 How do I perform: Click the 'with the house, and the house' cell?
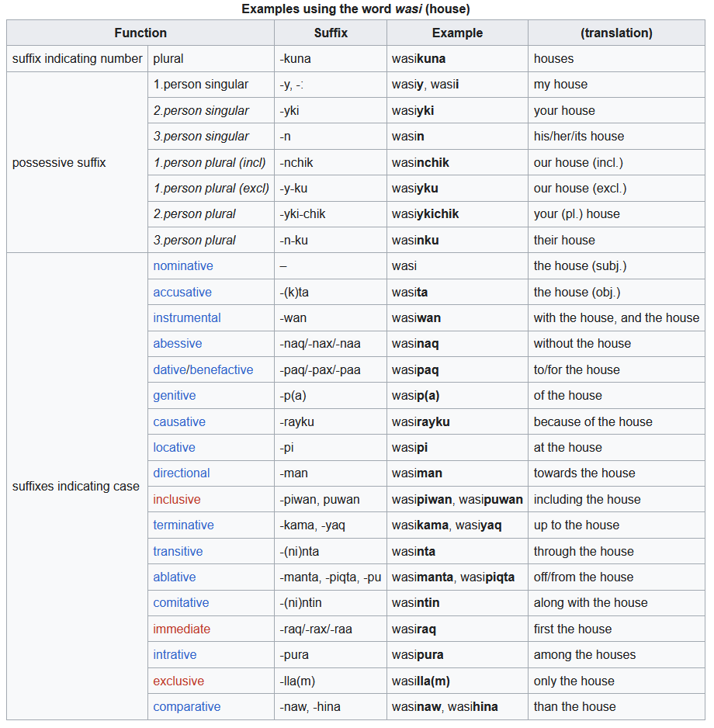[x=616, y=318]
